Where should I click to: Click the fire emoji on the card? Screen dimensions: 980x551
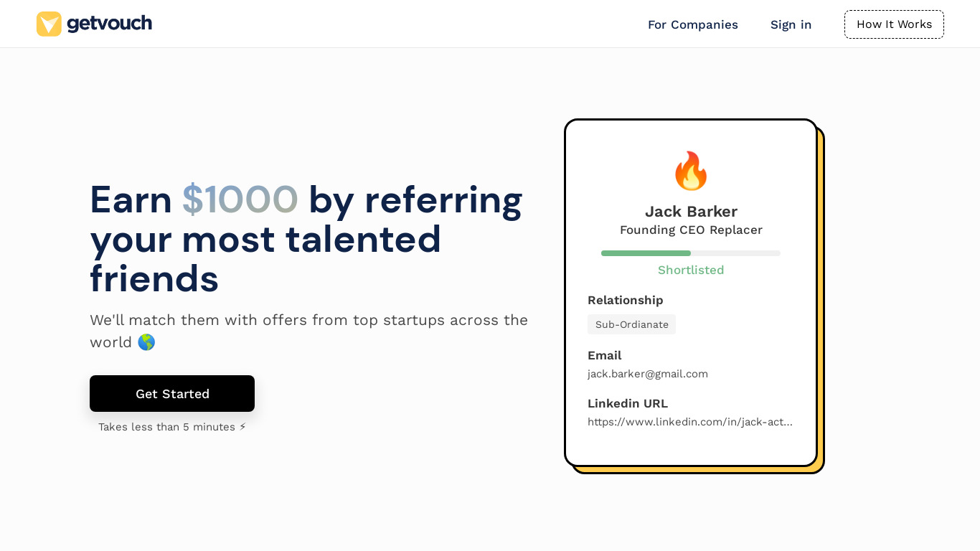tap(690, 171)
